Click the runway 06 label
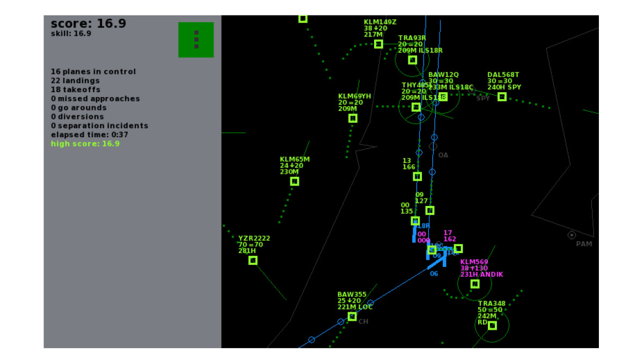The height and width of the screenshot is (362, 644). point(434,274)
